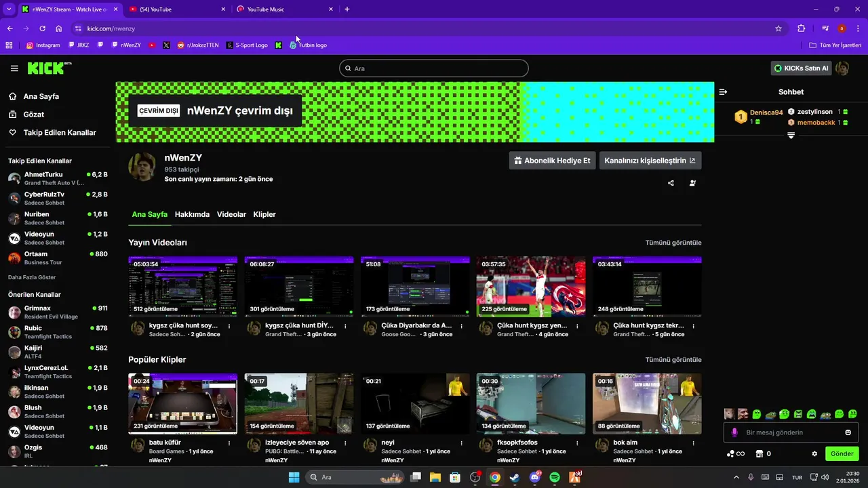
Task: Open the X bookmark icon
Action: tap(166, 45)
